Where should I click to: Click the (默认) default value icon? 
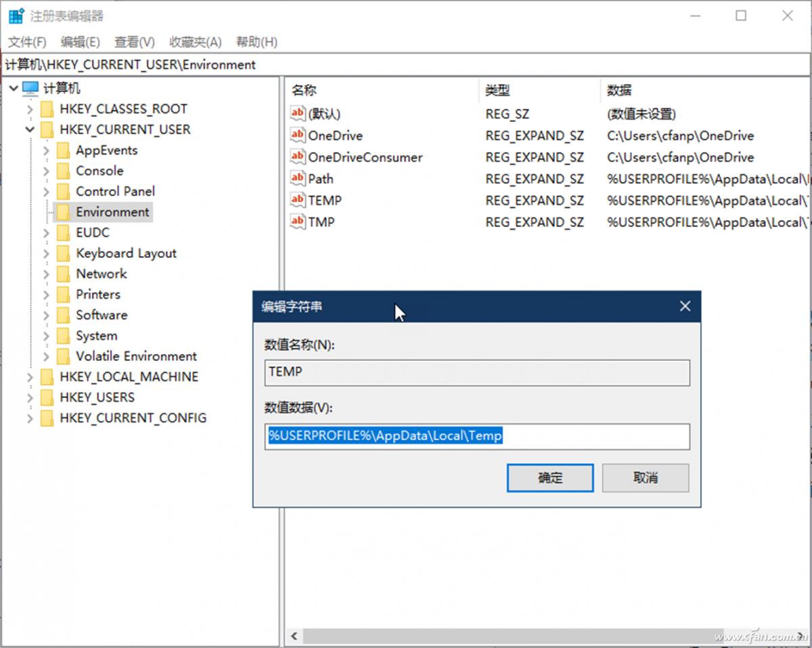pyautogui.click(x=296, y=114)
